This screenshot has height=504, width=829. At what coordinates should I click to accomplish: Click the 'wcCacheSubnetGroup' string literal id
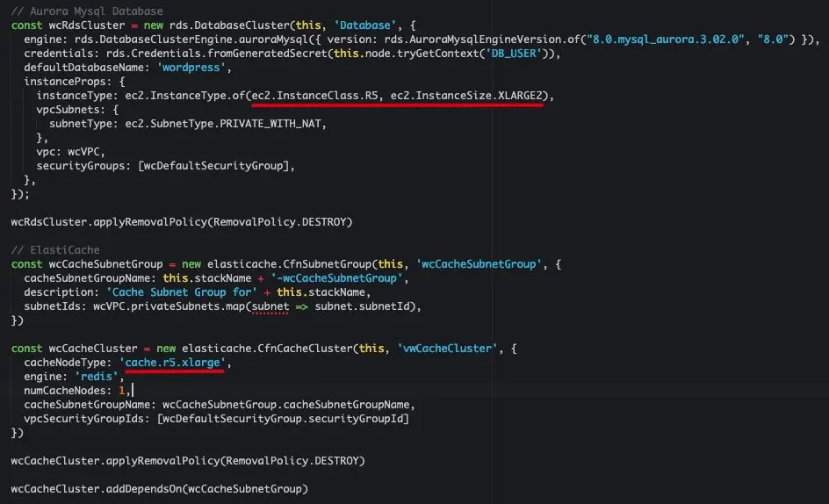(479, 264)
